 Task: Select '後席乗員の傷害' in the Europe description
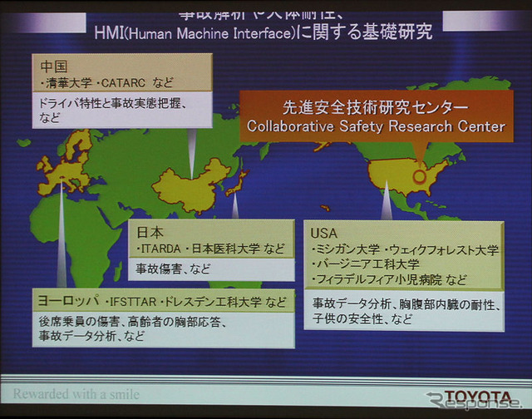pos(79,322)
